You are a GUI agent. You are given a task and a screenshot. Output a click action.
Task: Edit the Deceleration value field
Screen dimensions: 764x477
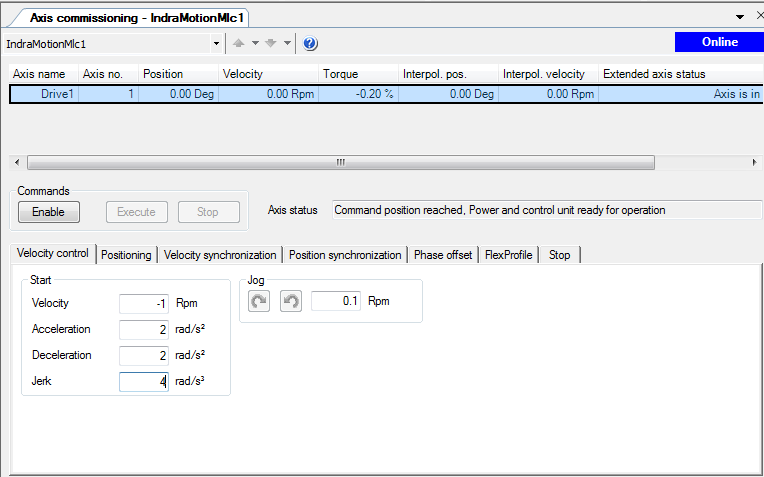coord(144,356)
